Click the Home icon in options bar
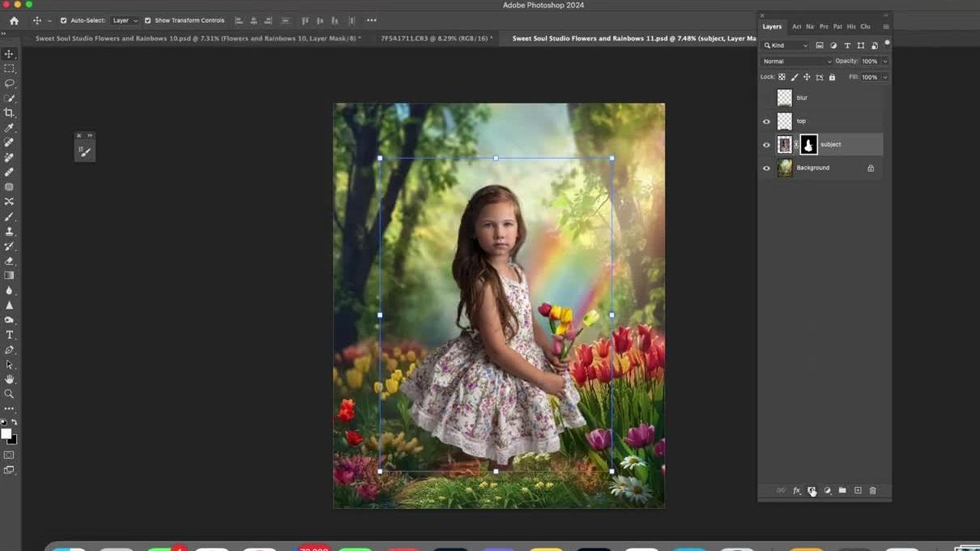980x551 pixels. click(14, 21)
